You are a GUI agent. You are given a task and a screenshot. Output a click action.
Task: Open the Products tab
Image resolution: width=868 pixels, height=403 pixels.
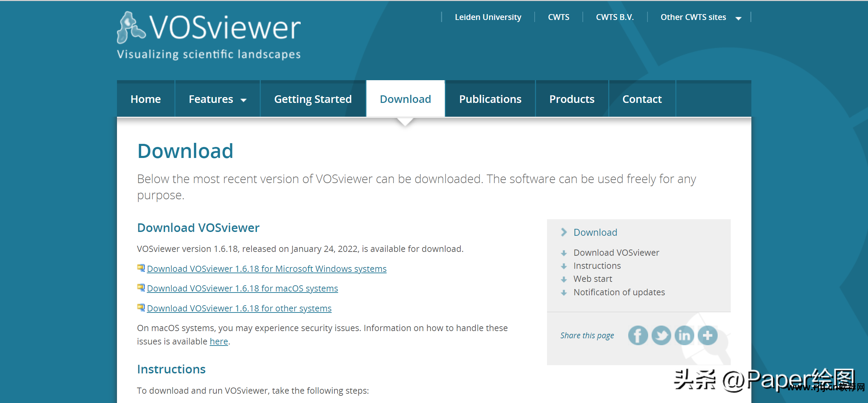pos(572,99)
